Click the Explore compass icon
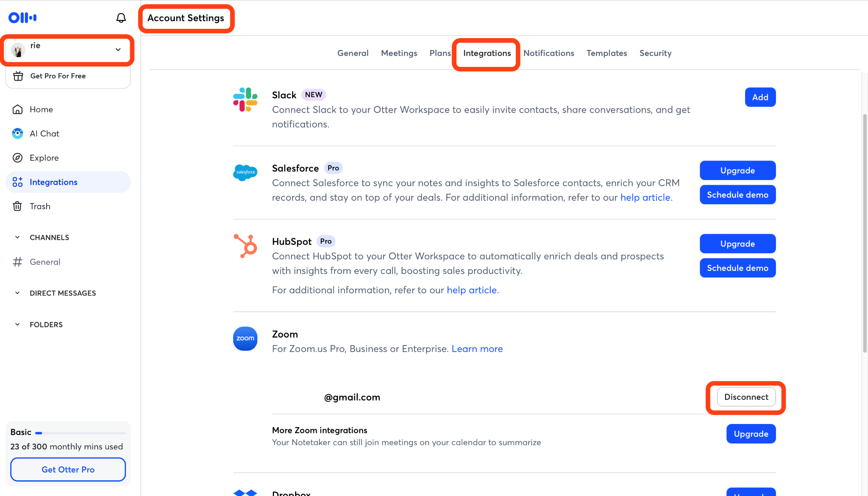868x496 pixels. 17,158
